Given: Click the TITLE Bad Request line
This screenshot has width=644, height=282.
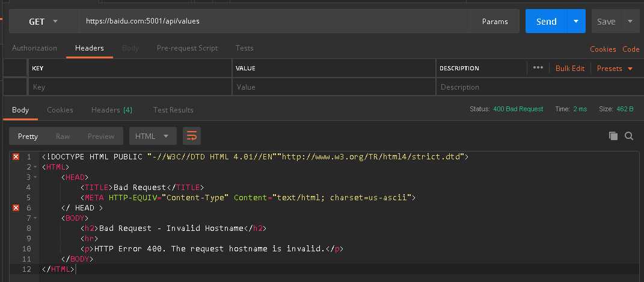Looking at the screenshot, I should click(142, 188).
